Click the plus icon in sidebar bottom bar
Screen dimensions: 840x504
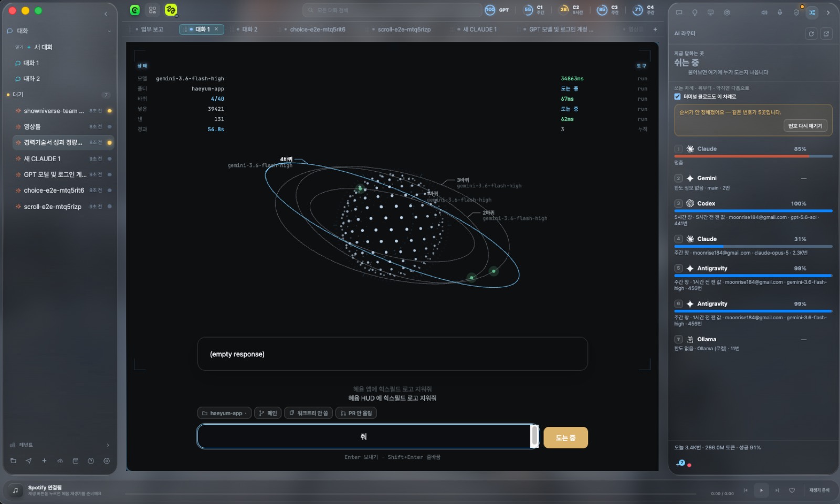coord(45,461)
